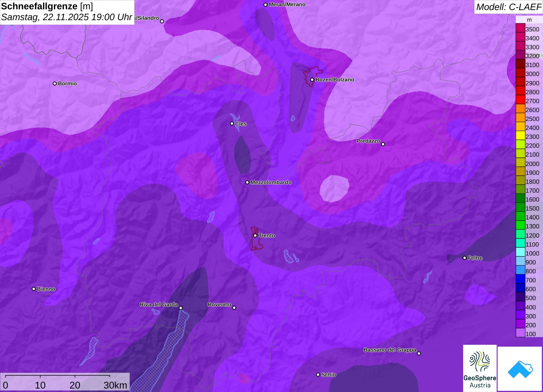The height and width of the screenshot is (392, 543).
Task: Click the Rovereto location marker
Action: 234,308
